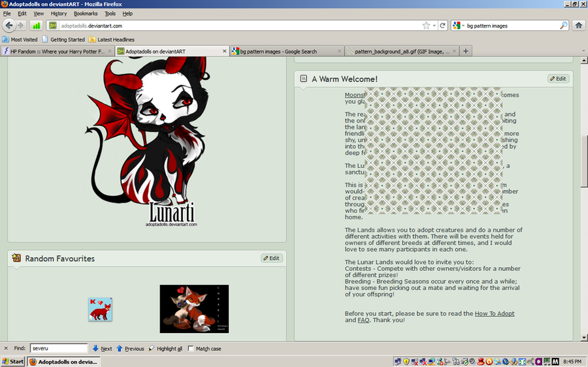Open the File menu
Screen dimensions: 588x367
pyautogui.click(x=7, y=14)
